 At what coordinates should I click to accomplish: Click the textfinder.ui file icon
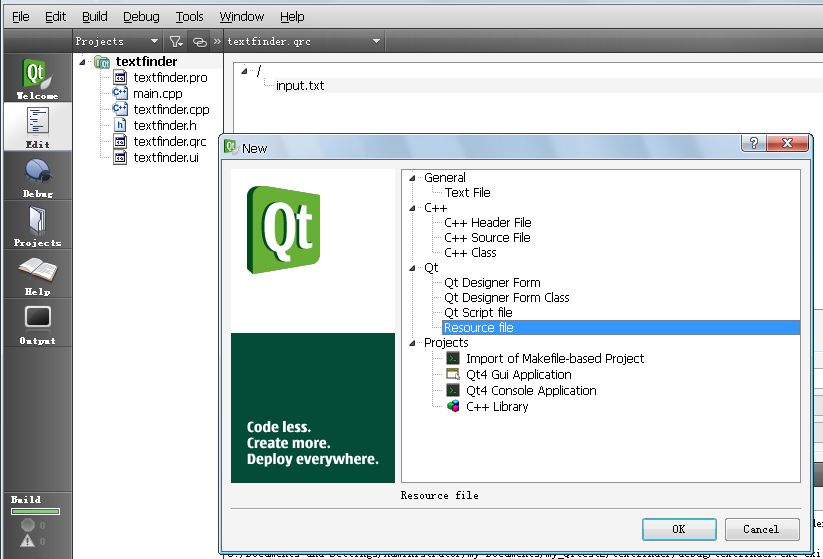point(120,157)
